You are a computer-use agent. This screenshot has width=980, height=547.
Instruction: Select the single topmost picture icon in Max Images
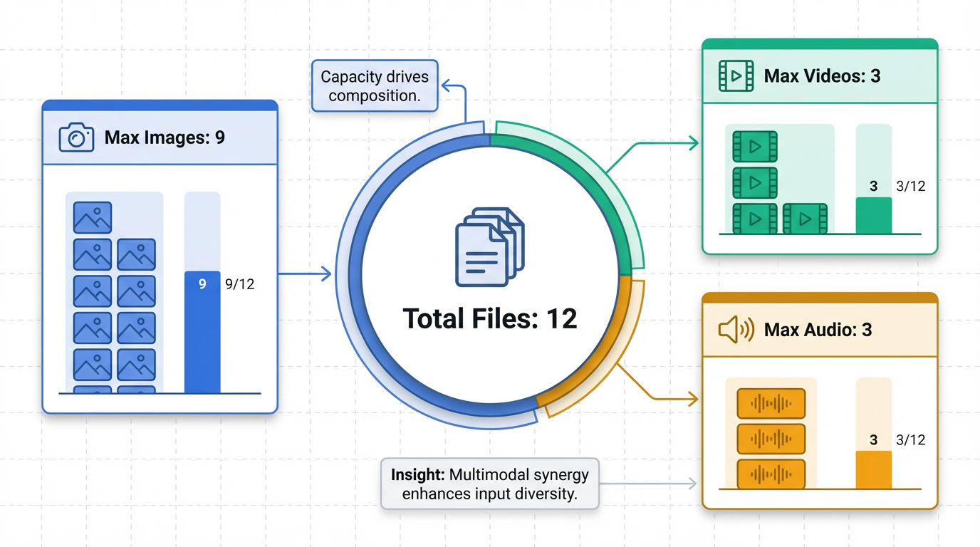(93, 217)
